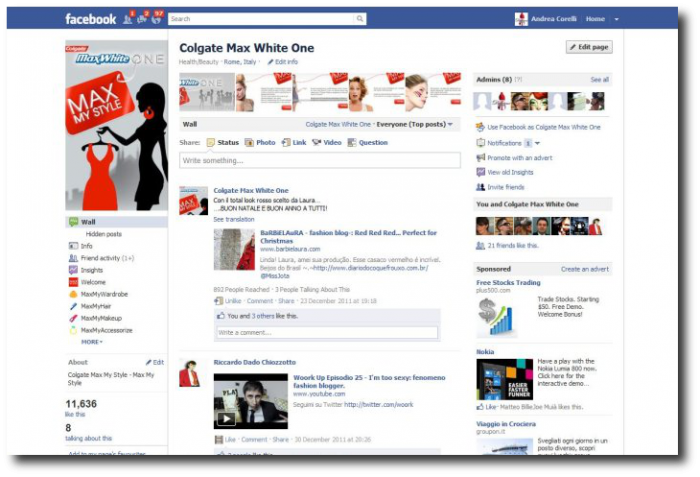Select the Link share option
Screen dimensions: 700x477
pyautogui.click(x=294, y=142)
